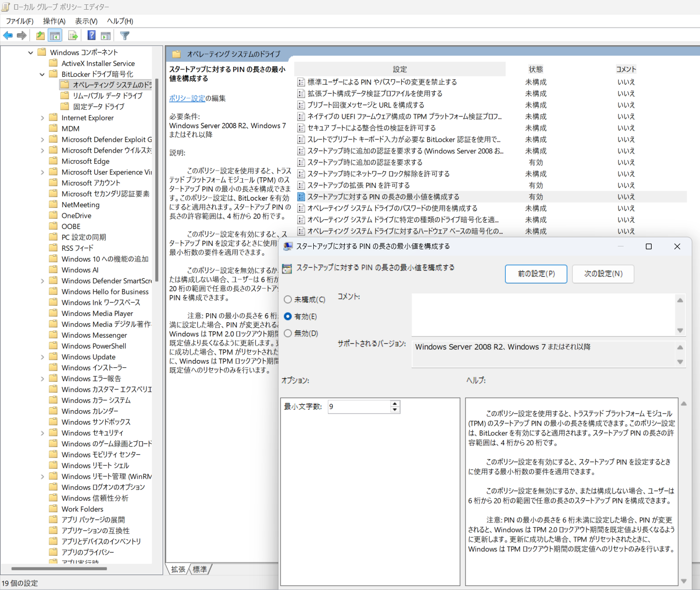Expand the Internet Explorer tree node
This screenshot has width=700, height=590.
click(x=43, y=117)
